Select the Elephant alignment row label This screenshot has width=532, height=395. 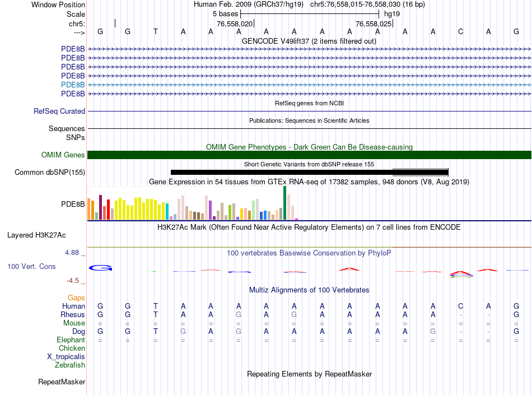[71, 340]
